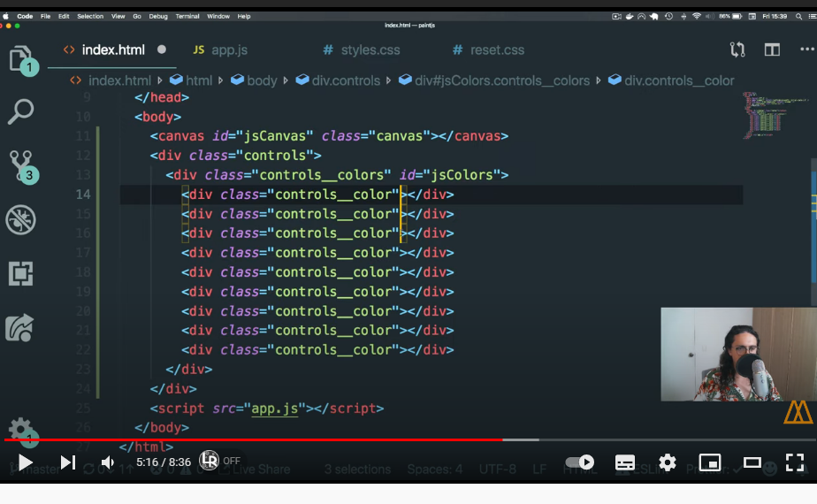
Task: Open the Live Share icon in sidebar
Action: [x=19, y=328]
